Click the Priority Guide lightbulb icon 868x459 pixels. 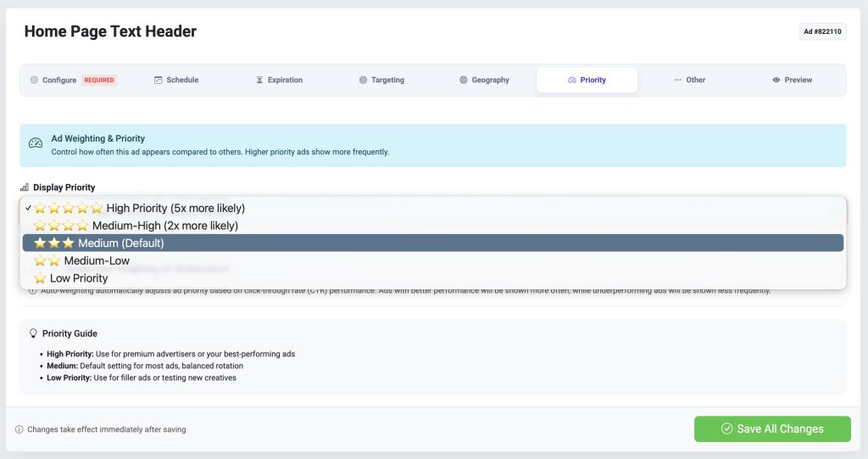click(x=33, y=333)
